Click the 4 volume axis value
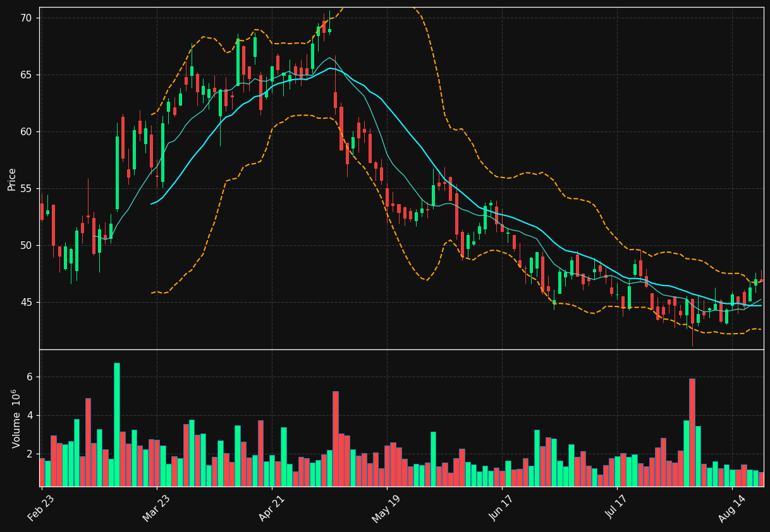Image resolution: width=770 pixels, height=532 pixels. tap(29, 416)
